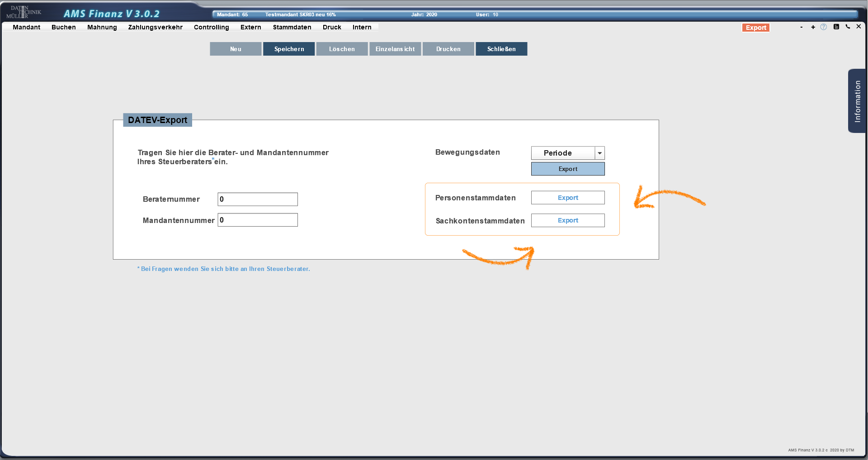Open the help icon in the title bar
The height and width of the screenshot is (460, 868).
point(824,27)
